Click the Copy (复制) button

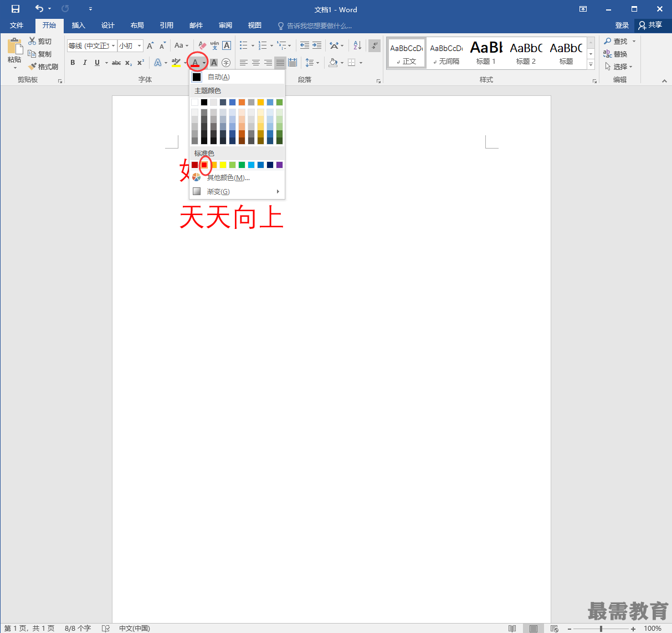[x=40, y=54]
